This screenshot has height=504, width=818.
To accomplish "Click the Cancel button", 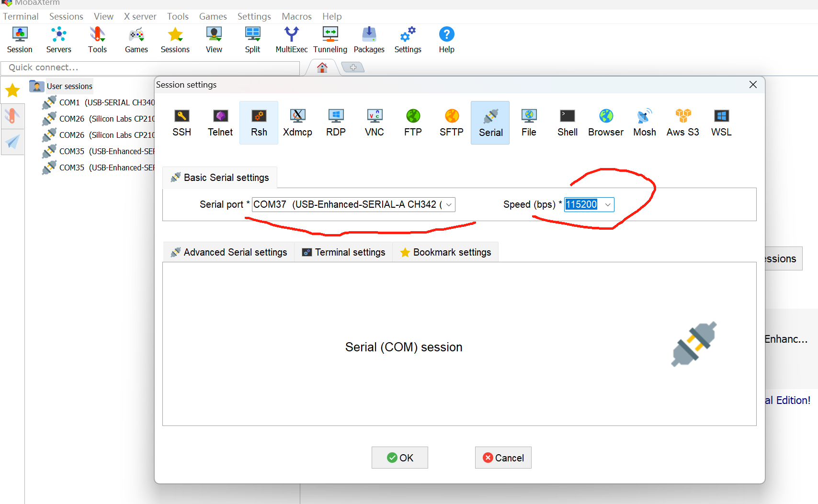I will 503,458.
